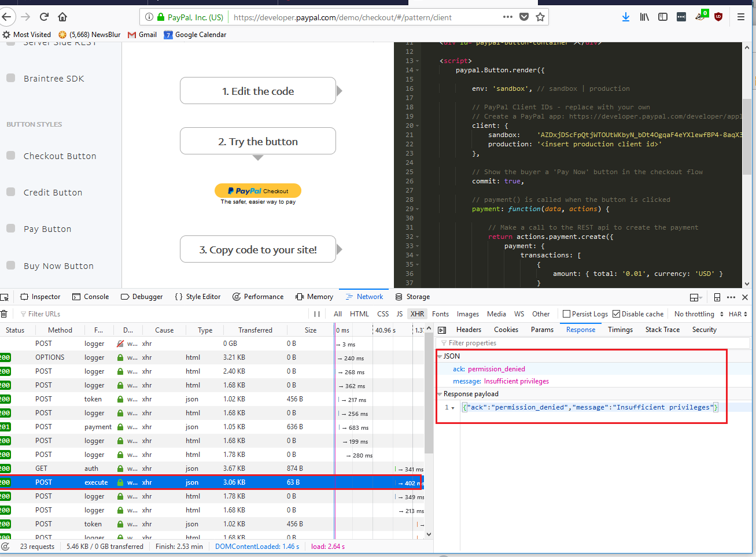Open devtools customize three-dot menu
This screenshot has height=557, width=756.
[x=731, y=297]
